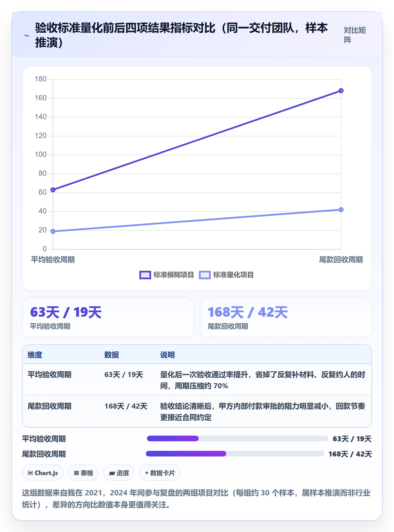Select the 表格 chip
394x532 pixels.
(83, 473)
